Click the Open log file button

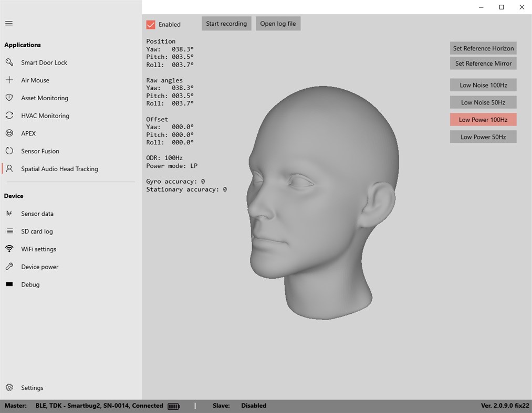click(278, 24)
